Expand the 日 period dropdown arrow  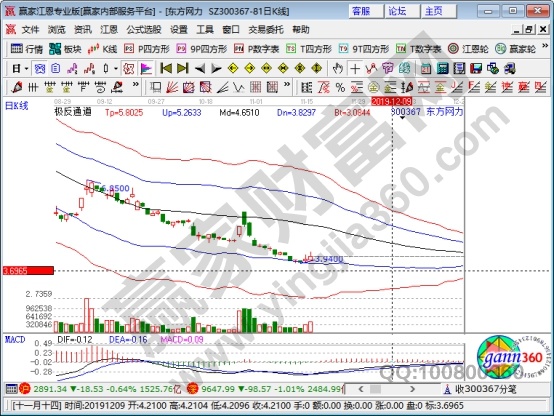pos(26,68)
